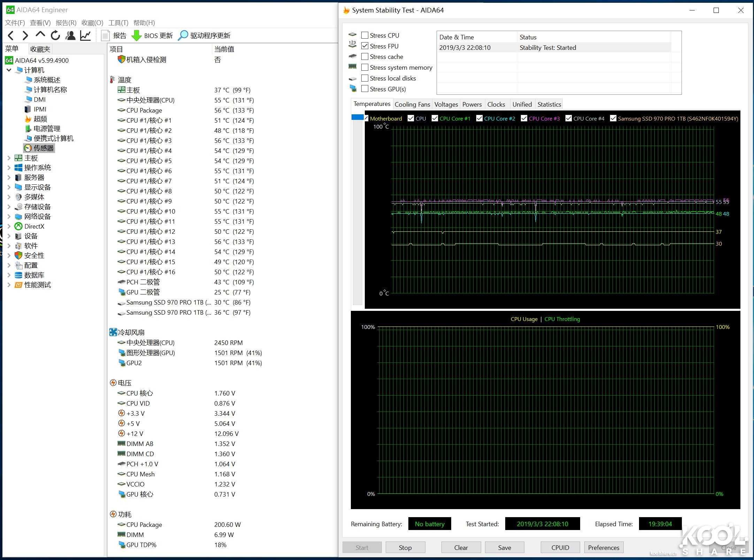Click the BIOS 更新 green arrow icon
This screenshot has height=560, width=754.
[136, 35]
